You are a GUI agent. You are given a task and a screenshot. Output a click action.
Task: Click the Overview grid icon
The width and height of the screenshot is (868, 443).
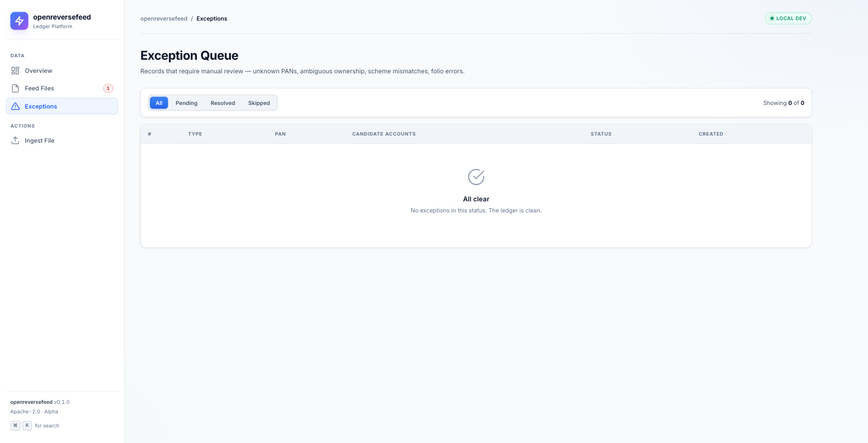(16, 71)
